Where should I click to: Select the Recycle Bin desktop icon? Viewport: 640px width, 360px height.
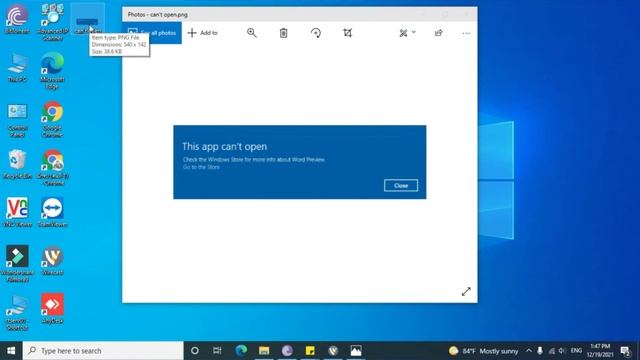point(17,164)
